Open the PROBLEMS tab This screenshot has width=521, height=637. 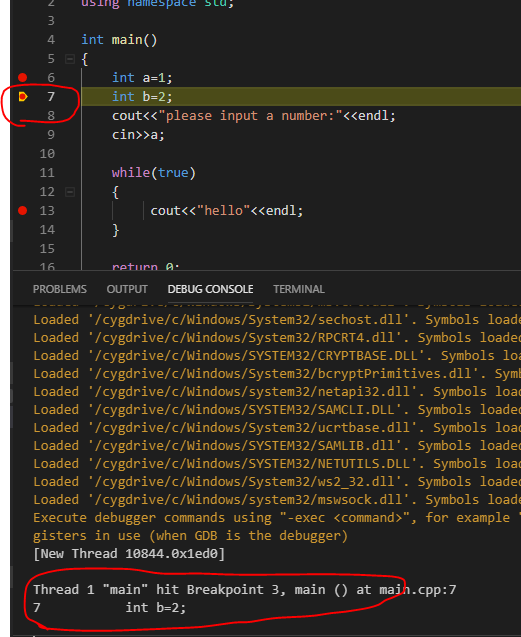pyautogui.click(x=60, y=289)
